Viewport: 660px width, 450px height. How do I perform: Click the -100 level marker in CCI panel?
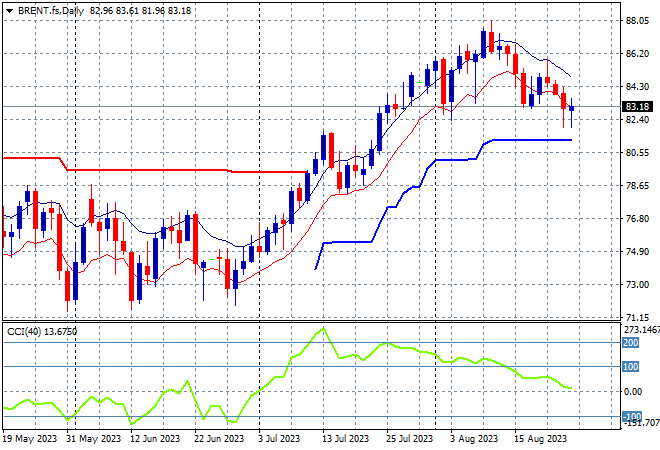632,416
